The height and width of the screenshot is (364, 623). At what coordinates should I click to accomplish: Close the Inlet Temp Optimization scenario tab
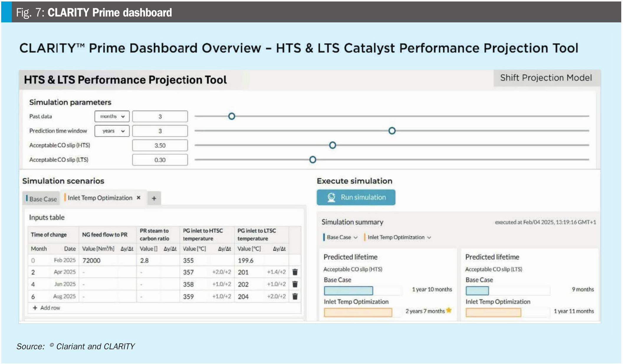click(x=139, y=198)
